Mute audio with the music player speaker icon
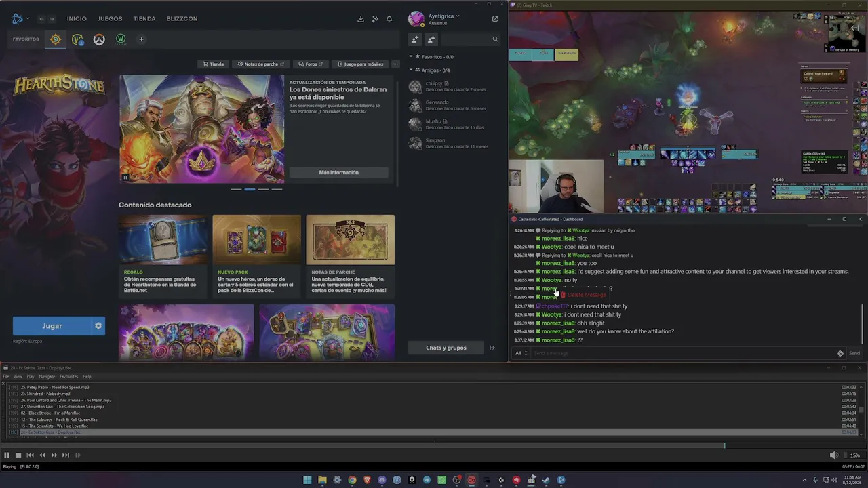 point(833,455)
